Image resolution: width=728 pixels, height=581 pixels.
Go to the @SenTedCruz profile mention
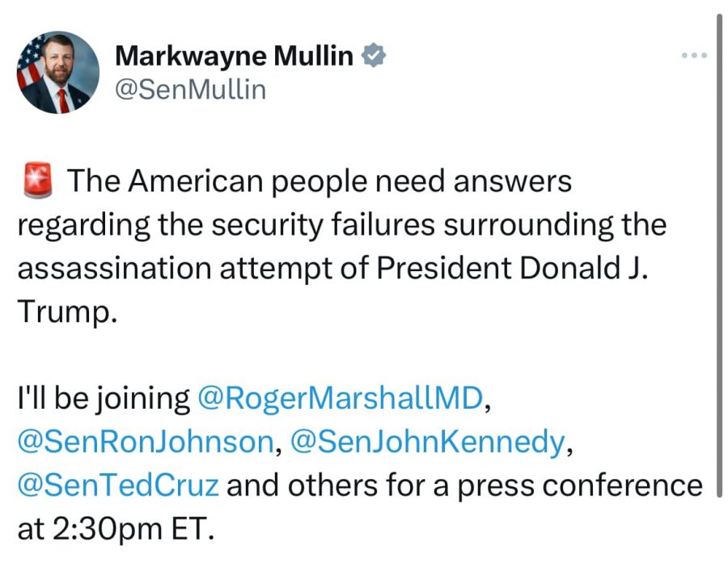(x=118, y=486)
